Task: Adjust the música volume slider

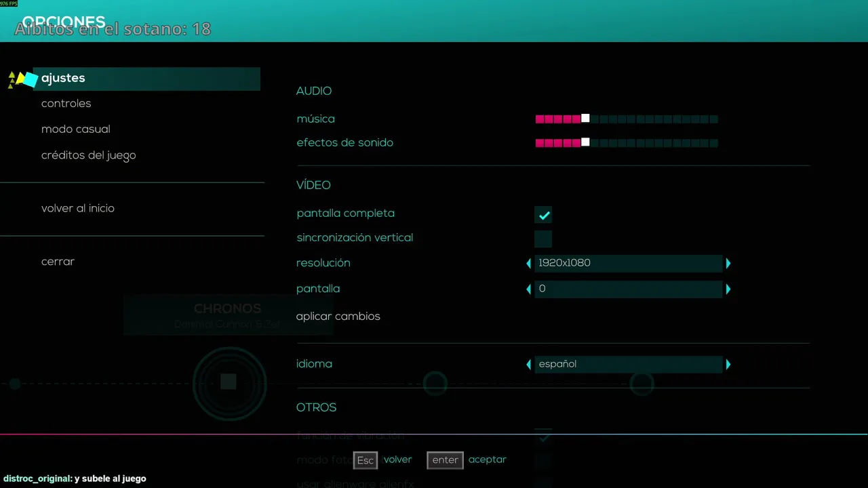Action: pyautogui.click(x=627, y=119)
